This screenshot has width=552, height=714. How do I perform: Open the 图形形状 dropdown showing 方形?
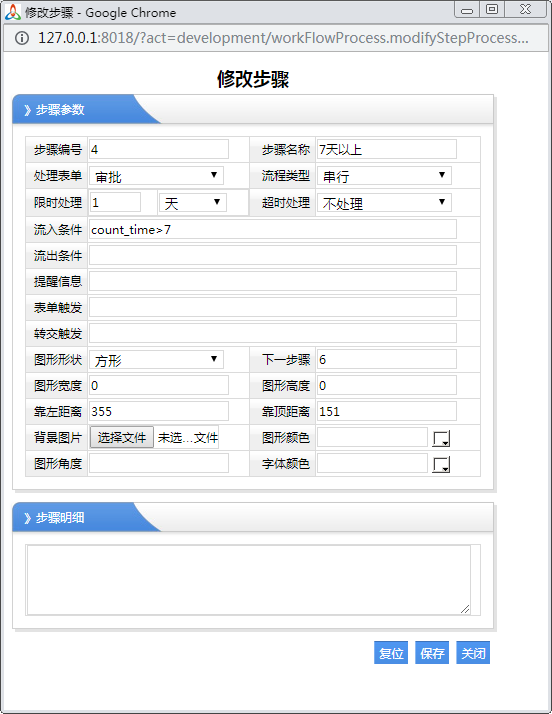coord(156,360)
